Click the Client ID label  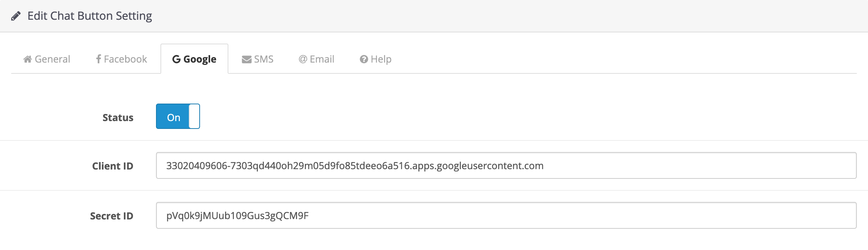click(x=112, y=166)
